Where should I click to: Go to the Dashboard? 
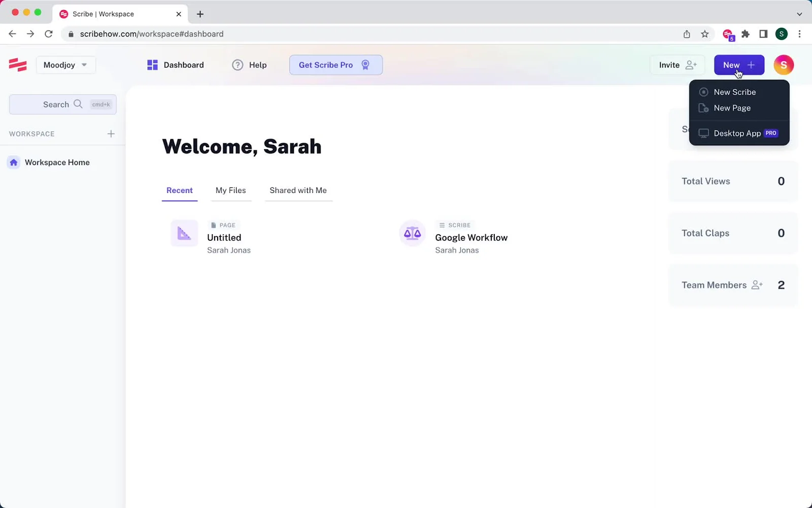(x=176, y=65)
